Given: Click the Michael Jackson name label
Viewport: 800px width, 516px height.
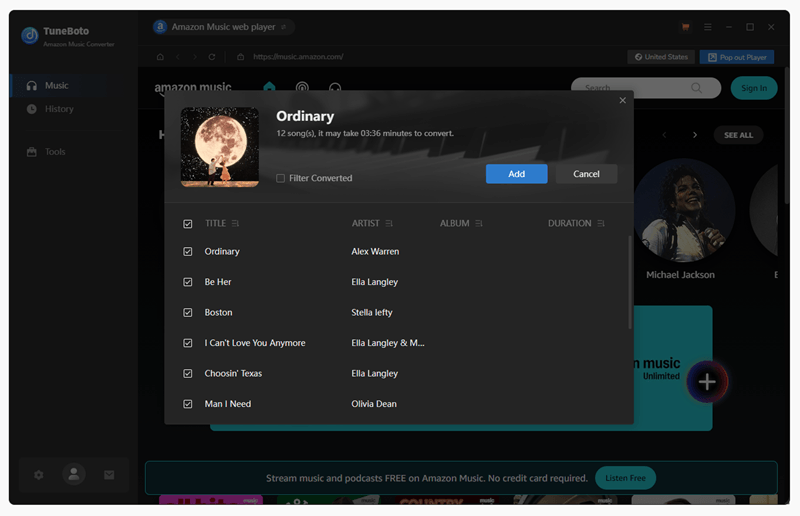Looking at the screenshot, I should pyautogui.click(x=680, y=275).
